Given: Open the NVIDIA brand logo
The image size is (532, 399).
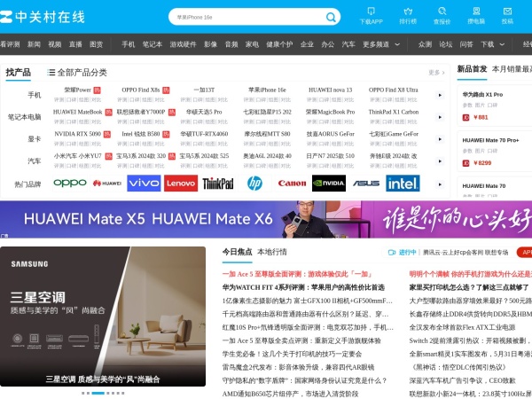Looking at the screenshot, I should click(x=329, y=184).
